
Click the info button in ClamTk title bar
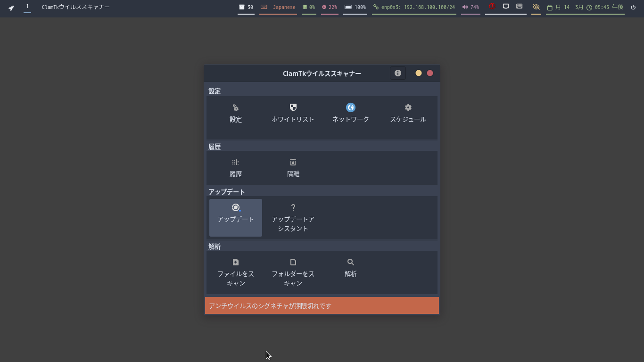pyautogui.click(x=398, y=73)
